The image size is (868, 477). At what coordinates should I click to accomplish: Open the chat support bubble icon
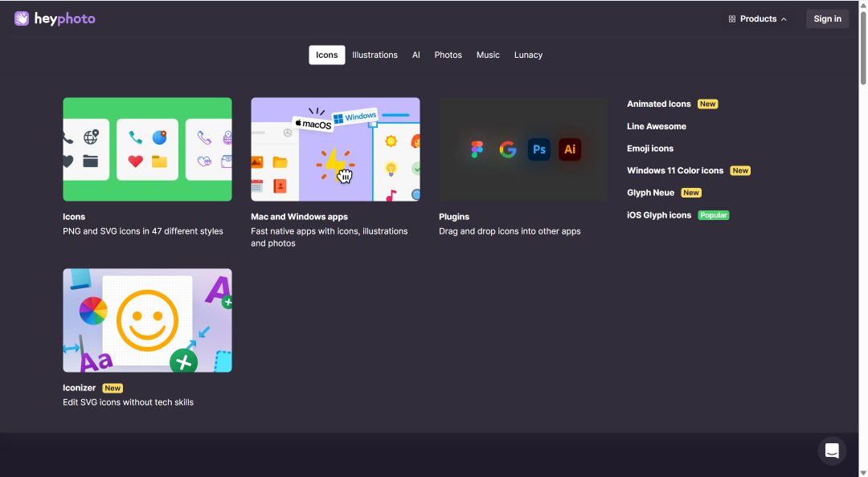832,451
